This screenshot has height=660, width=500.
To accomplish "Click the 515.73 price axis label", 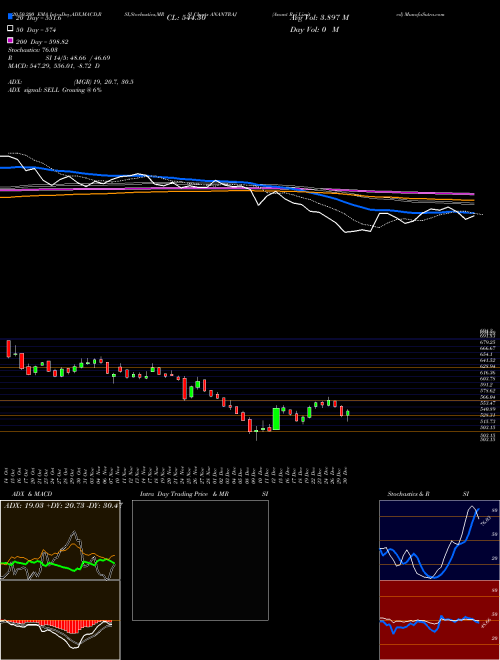I will coord(489,421).
